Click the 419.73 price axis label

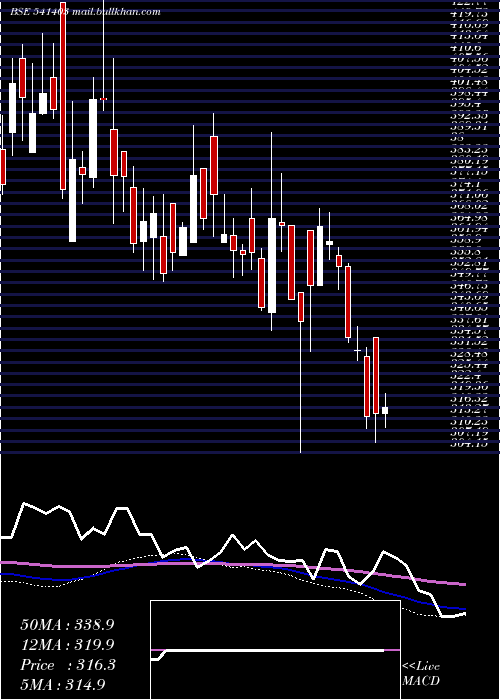tap(469, 13)
